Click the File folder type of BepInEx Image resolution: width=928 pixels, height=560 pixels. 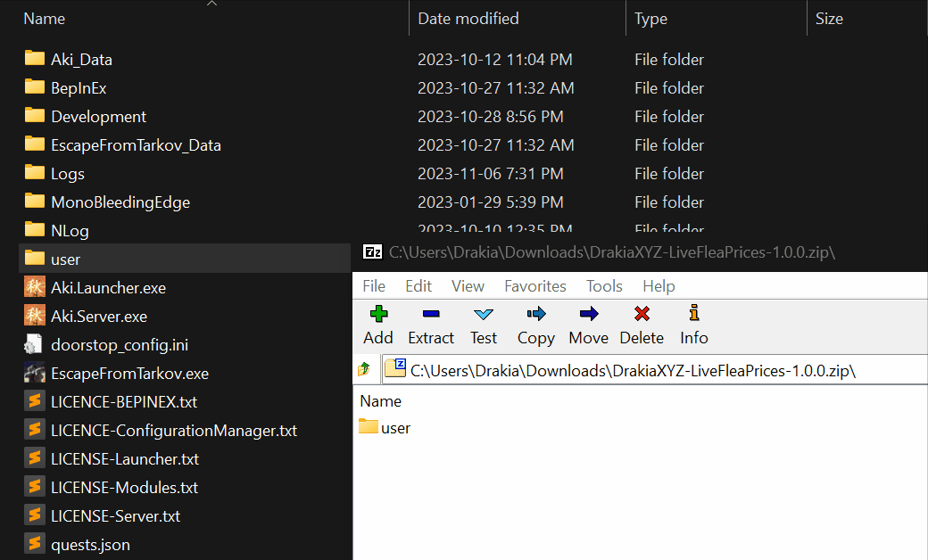coord(669,88)
